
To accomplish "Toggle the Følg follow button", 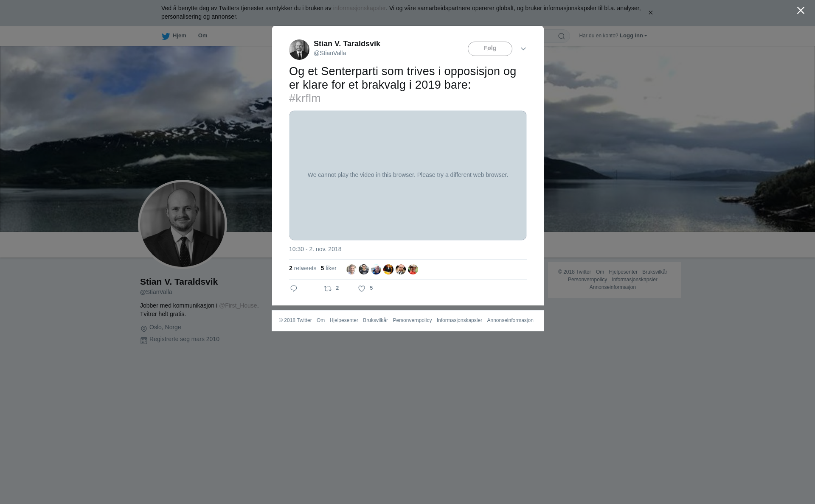I will click(490, 49).
